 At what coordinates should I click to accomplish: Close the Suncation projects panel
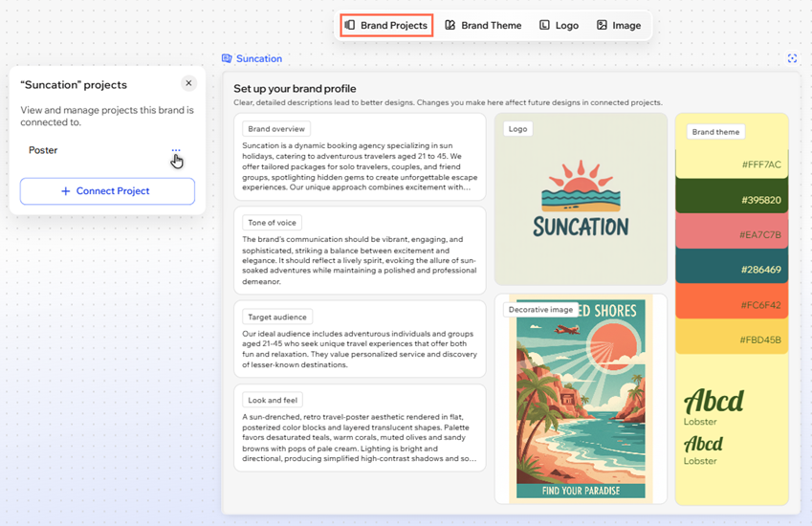click(x=188, y=83)
